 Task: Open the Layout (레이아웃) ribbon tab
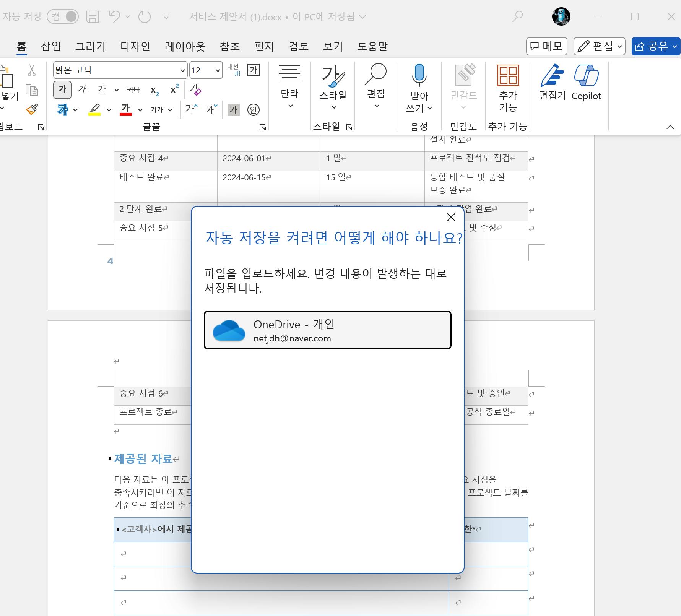185,46
